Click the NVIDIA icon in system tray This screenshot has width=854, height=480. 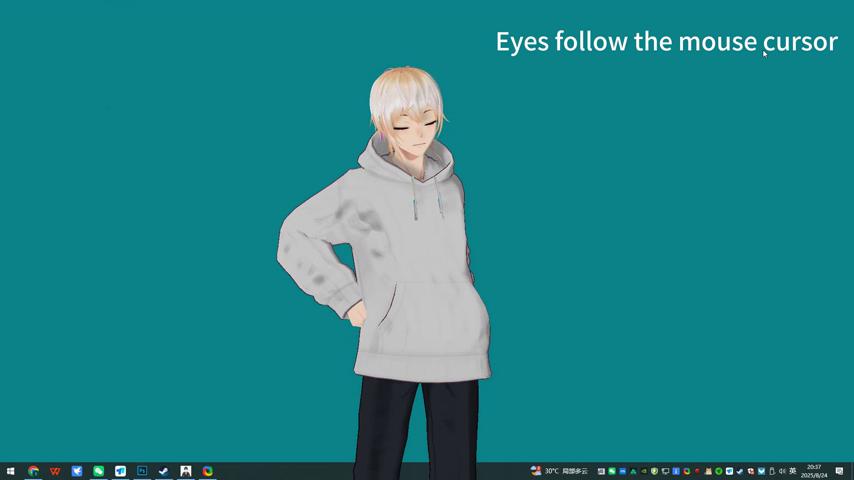[x=644, y=471]
